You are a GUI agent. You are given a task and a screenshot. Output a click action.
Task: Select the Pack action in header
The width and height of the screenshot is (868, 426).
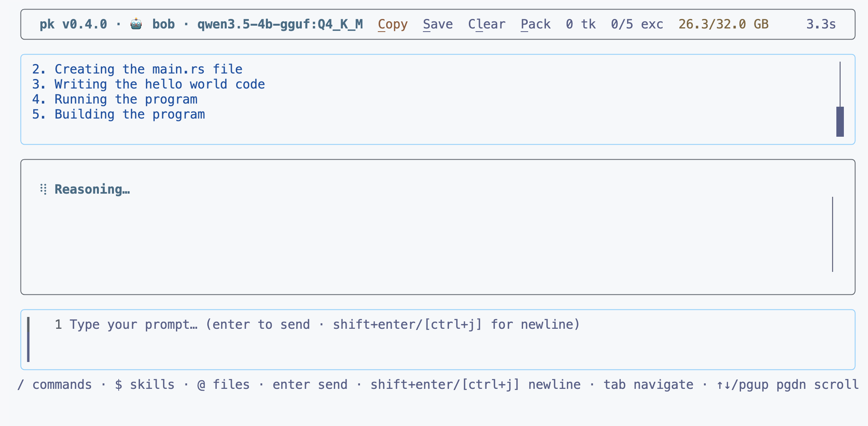click(535, 25)
